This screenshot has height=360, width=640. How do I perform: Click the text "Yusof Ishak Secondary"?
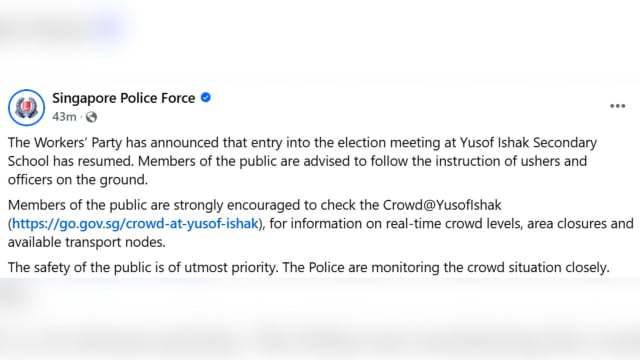pyautogui.click(x=528, y=143)
